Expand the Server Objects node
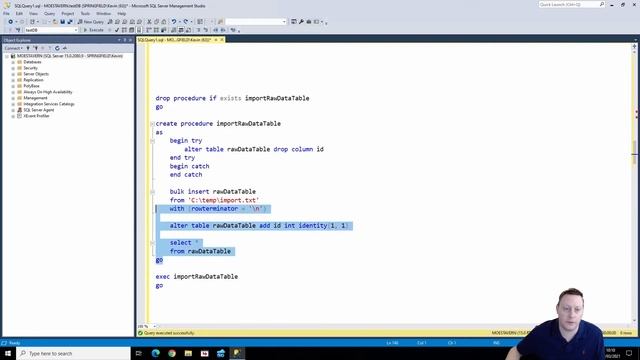Viewport: 640px width, 360px height. pyautogui.click(x=13, y=74)
